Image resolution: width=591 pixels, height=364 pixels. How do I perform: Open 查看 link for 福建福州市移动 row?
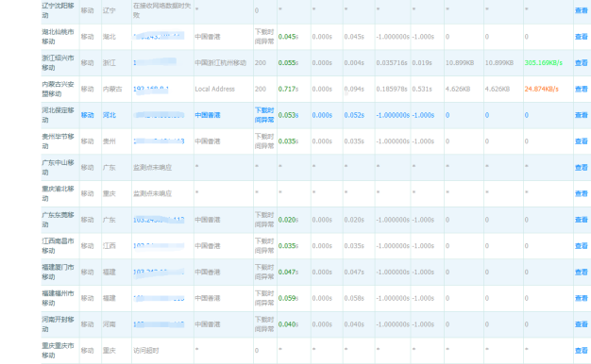tap(581, 298)
